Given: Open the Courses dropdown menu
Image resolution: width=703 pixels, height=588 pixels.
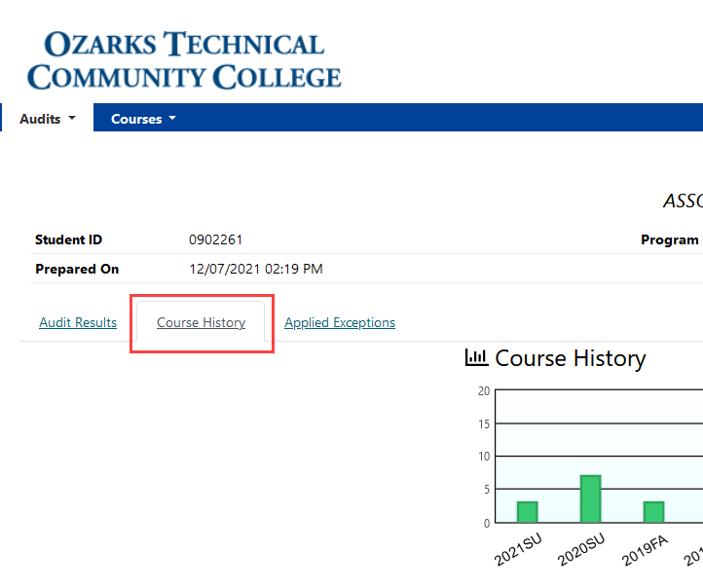Looking at the screenshot, I should pyautogui.click(x=143, y=119).
